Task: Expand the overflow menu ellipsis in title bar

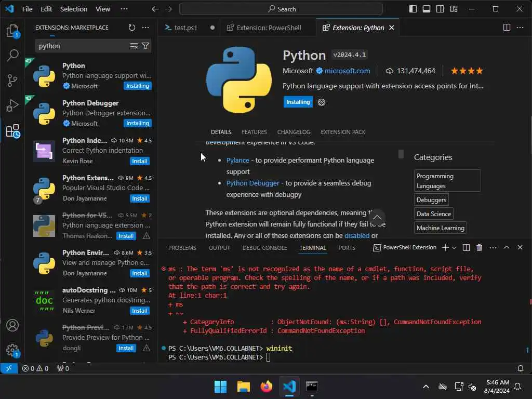Action: (124, 9)
